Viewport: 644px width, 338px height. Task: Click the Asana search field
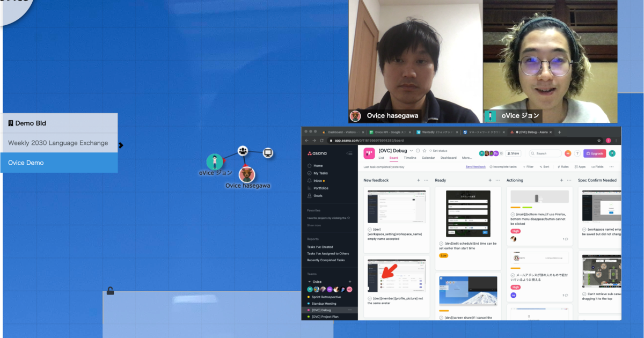pyautogui.click(x=545, y=153)
